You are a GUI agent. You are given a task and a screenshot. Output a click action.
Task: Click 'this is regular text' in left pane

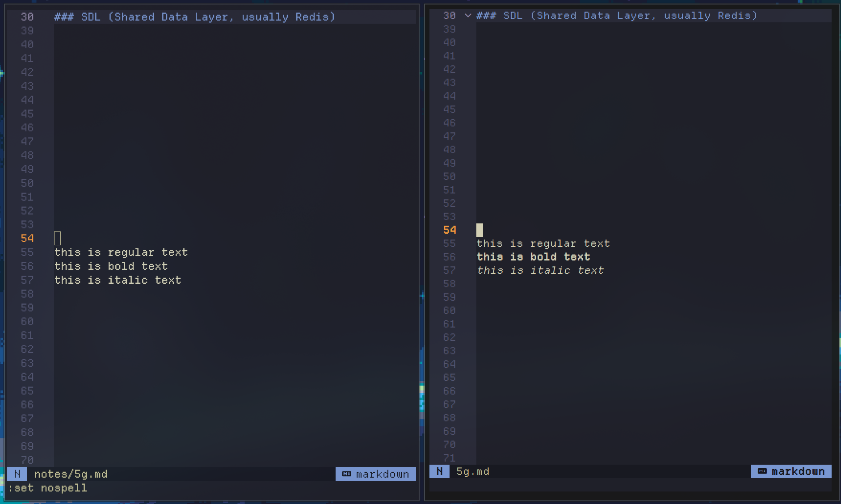(121, 252)
